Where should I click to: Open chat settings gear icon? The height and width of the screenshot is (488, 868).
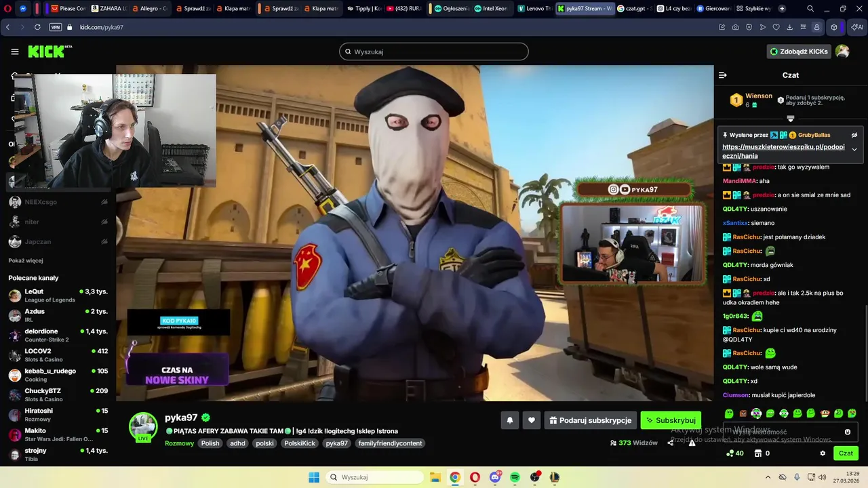coord(823,453)
